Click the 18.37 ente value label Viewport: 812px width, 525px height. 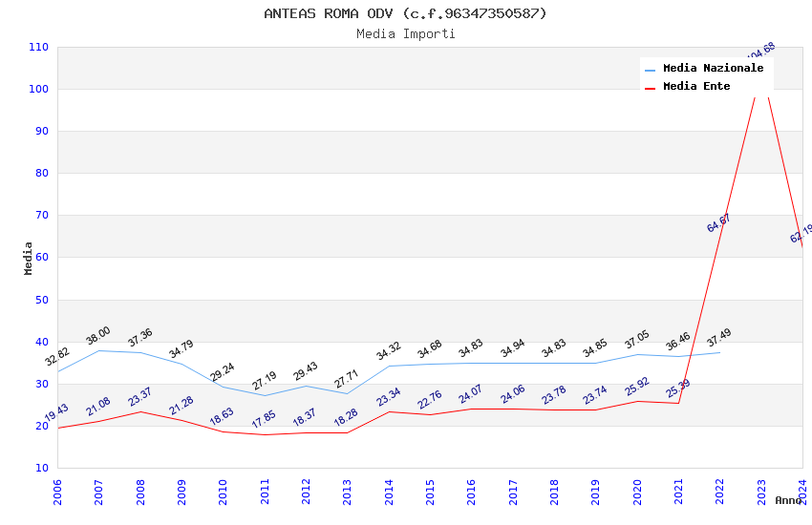[x=305, y=417]
